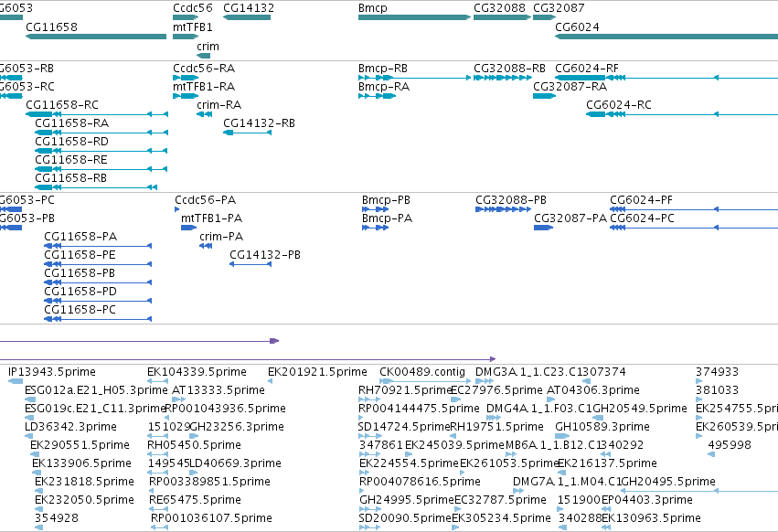Click the shorter purple arrow feature

point(140,341)
